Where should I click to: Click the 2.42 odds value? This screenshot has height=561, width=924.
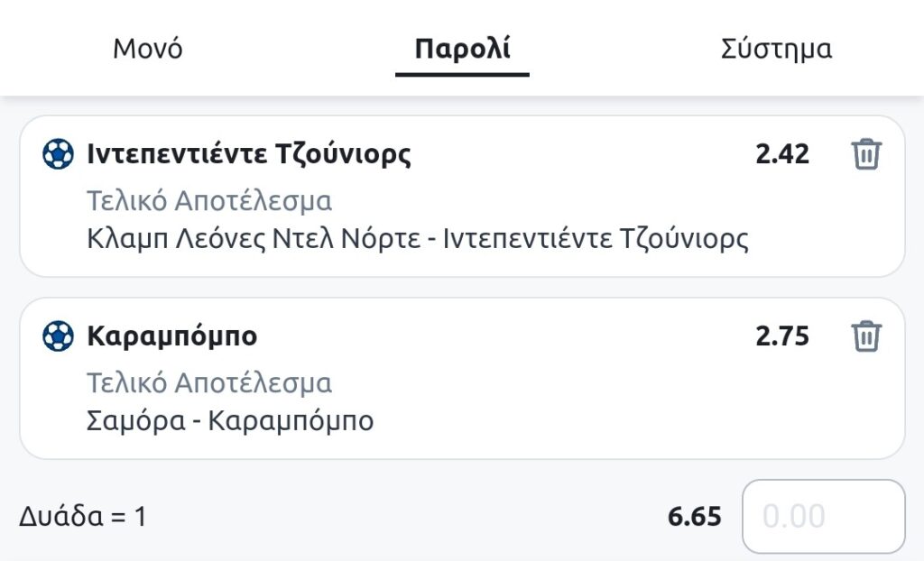coord(782,155)
